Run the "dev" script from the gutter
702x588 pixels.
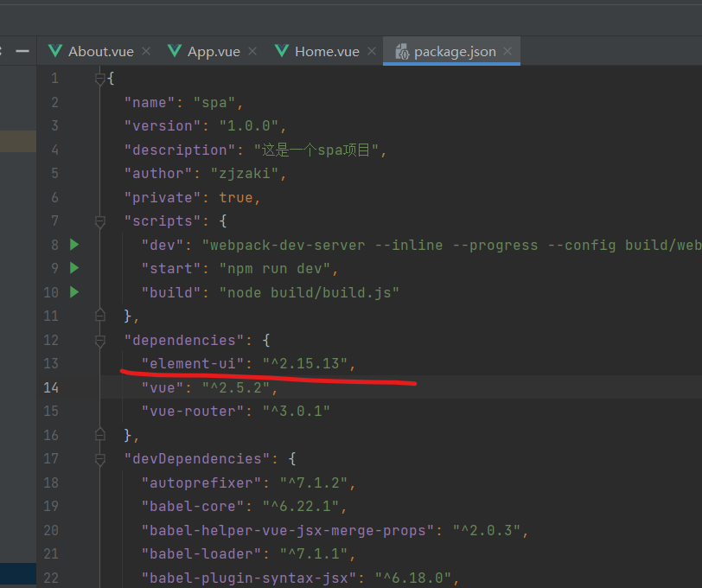point(74,245)
